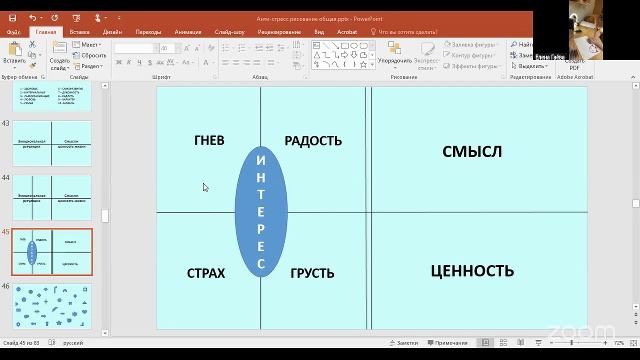This screenshot has height=360, width=640.
Task: Toggle touch/mouse mode icon
Action: [98, 18]
